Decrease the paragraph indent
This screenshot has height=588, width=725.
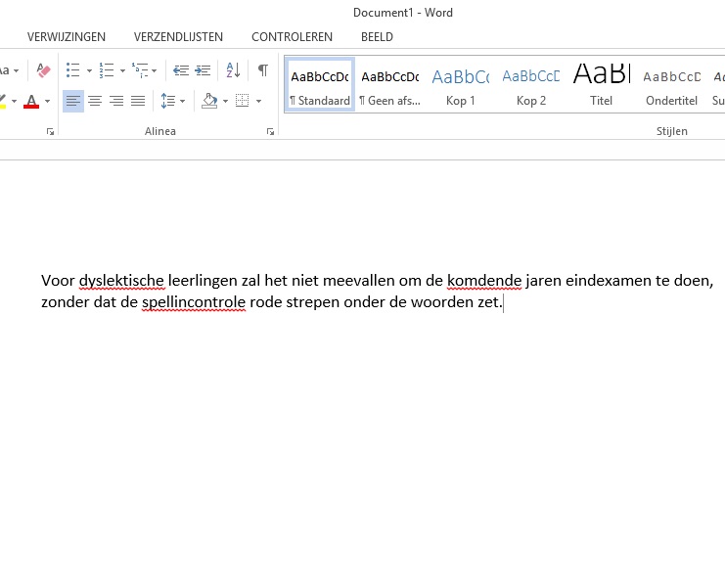click(x=180, y=70)
